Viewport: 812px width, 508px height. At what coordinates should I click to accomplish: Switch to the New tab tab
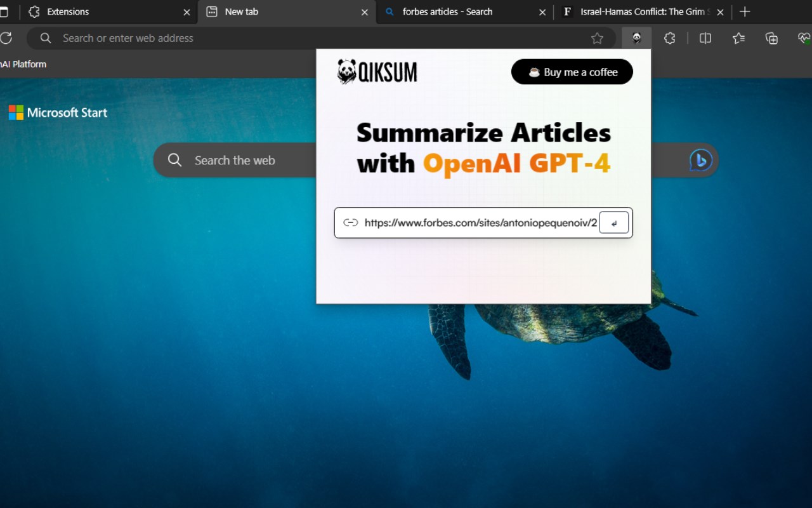[x=287, y=11]
